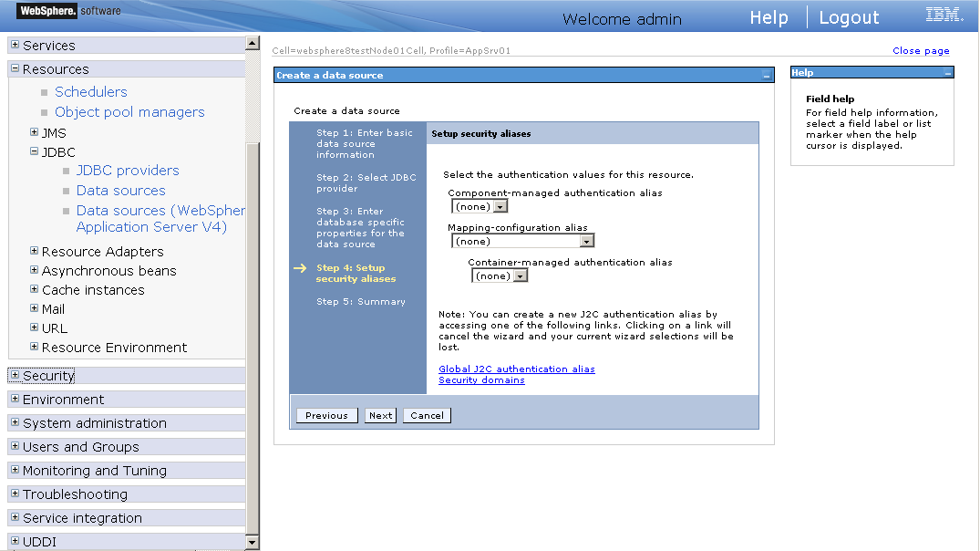Minimize the Help panel

pyautogui.click(x=948, y=73)
